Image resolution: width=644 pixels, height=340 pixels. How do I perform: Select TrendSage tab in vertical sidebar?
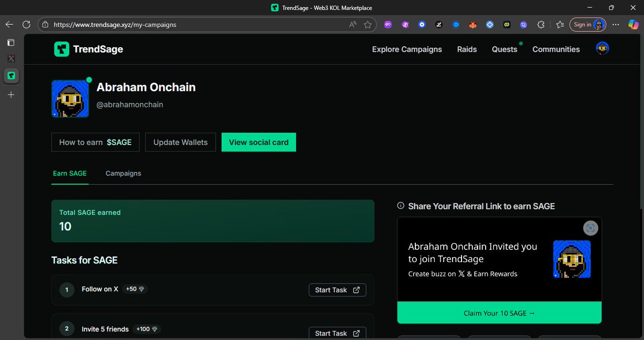(x=11, y=76)
